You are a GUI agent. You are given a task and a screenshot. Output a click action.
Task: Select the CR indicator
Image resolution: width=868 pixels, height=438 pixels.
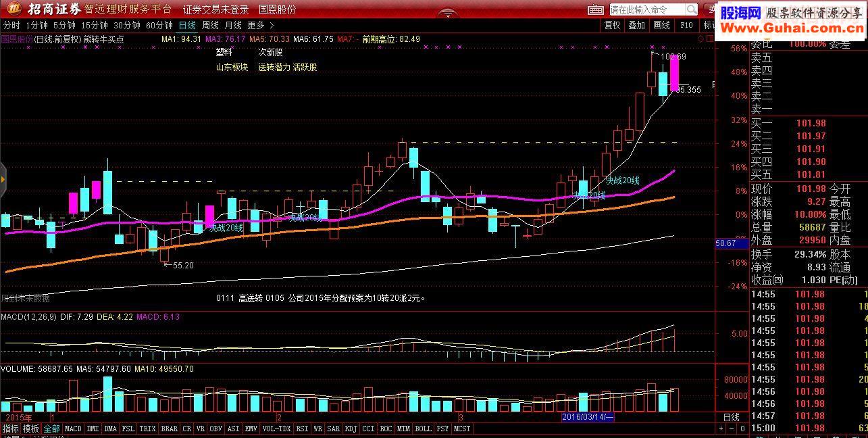coord(186,429)
